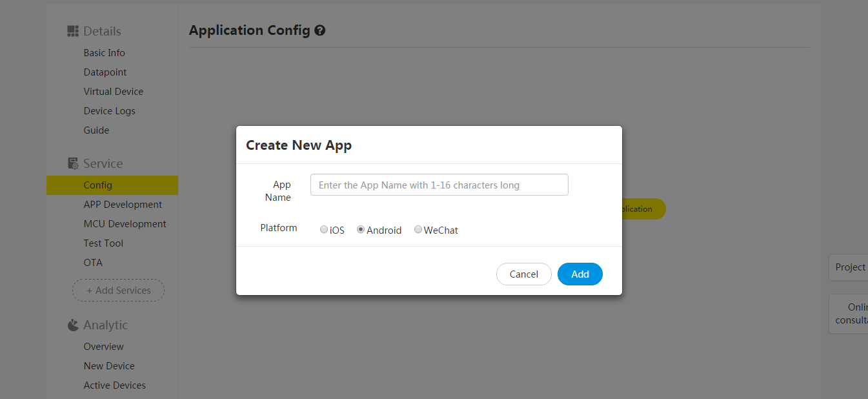This screenshot has height=399, width=868.
Task: Open the Basic Info page
Action: (x=104, y=52)
